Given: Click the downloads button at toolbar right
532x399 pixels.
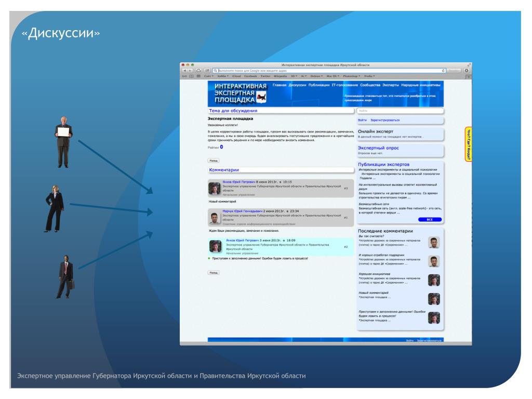Looking at the screenshot, I should tap(467, 71).
